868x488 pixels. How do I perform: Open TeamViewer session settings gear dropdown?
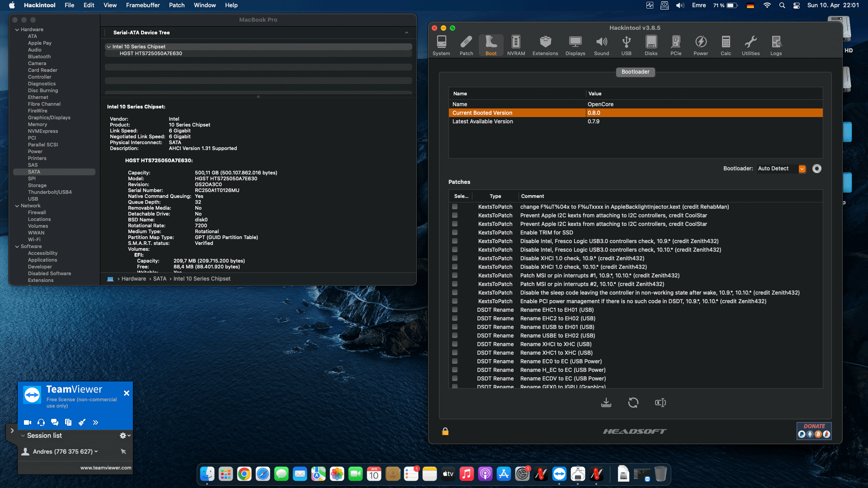(125, 436)
